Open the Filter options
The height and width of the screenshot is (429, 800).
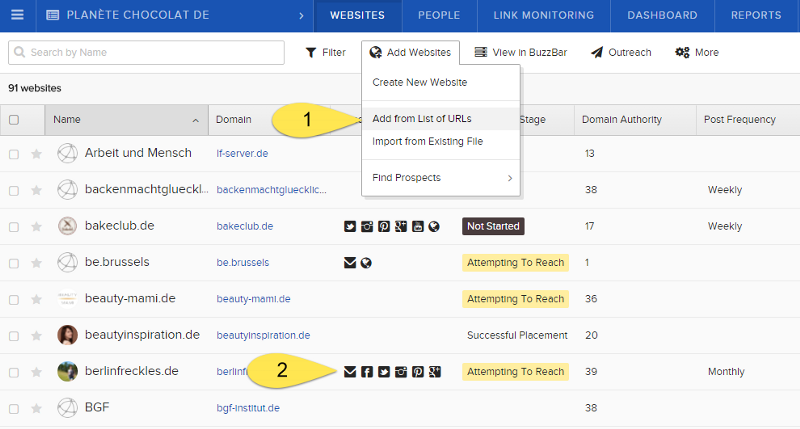326,53
